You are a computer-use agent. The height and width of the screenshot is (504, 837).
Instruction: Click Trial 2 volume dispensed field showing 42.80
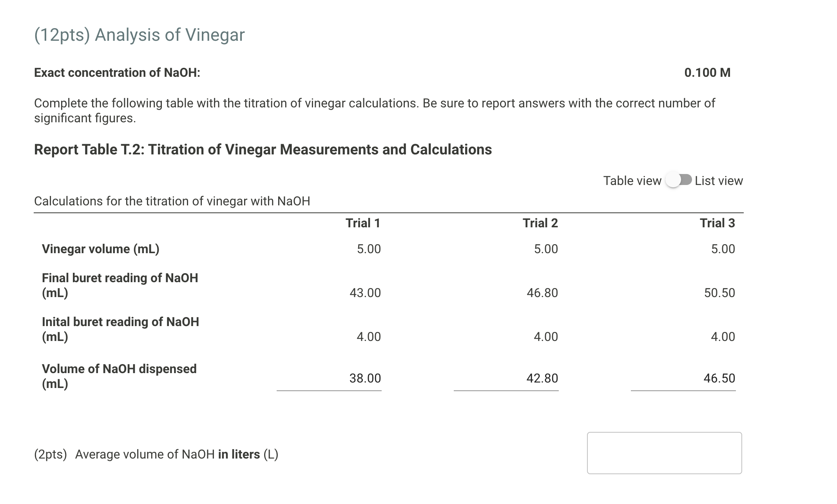(x=506, y=378)
